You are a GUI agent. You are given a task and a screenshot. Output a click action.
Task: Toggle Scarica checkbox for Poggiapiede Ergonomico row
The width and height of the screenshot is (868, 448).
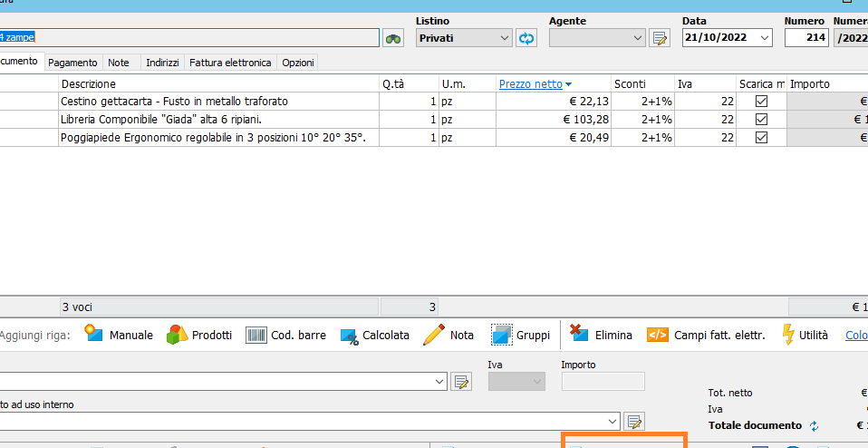point(762,137)
